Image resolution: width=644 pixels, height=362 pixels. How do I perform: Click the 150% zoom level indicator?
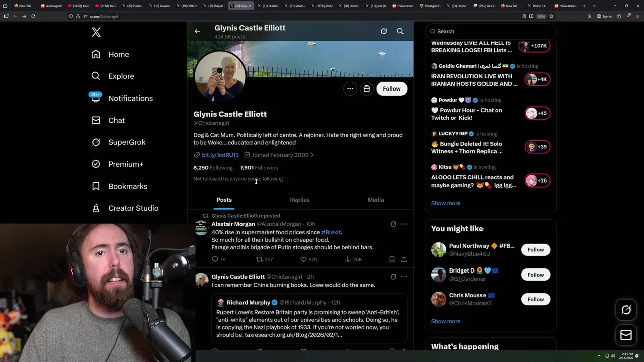pos(541,16)
